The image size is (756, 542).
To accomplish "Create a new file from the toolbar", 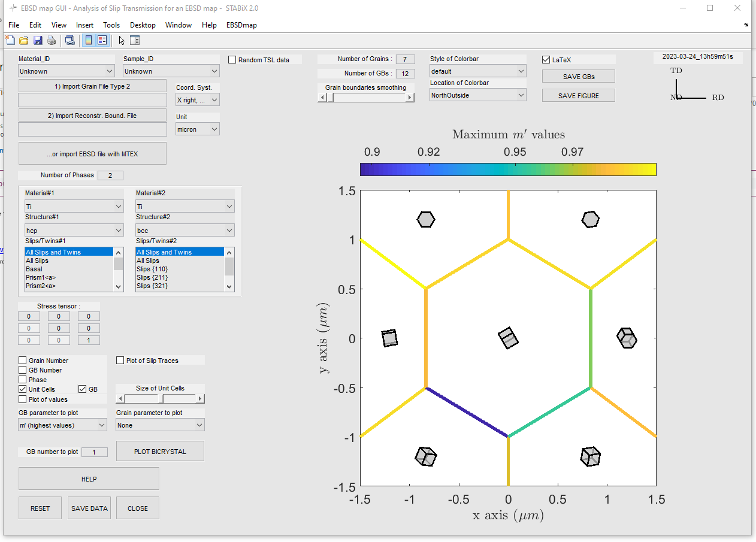I will [10, 40].
